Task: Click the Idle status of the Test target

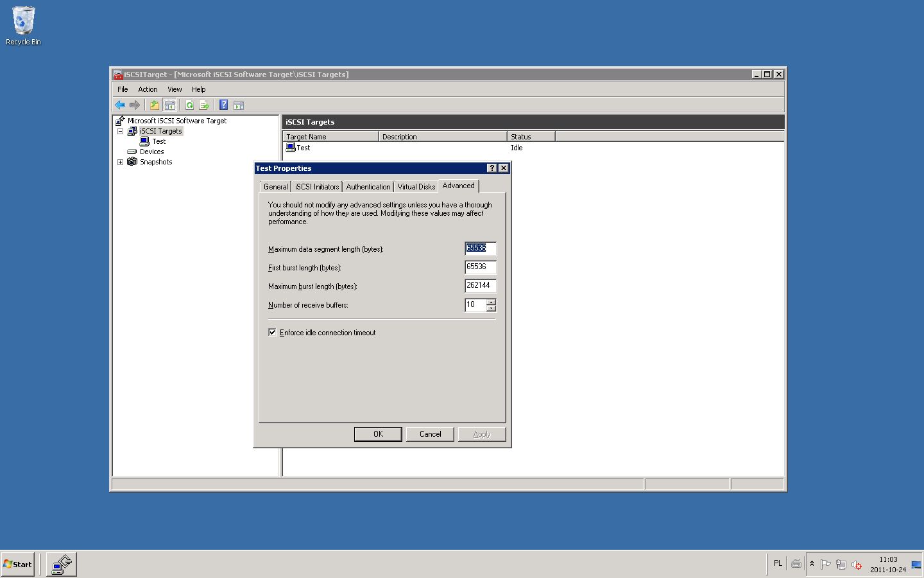Action: (x=517, y=148)
